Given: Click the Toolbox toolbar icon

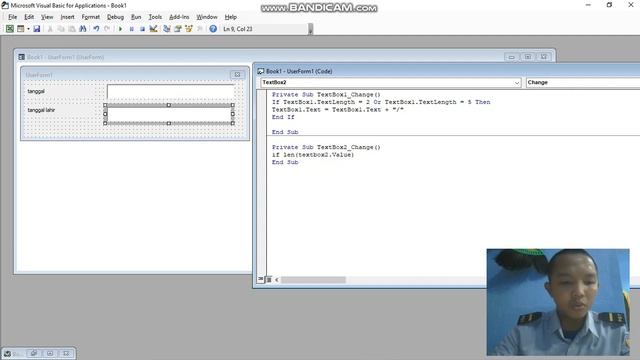Looking at the screenshot, I should [200, 29].
